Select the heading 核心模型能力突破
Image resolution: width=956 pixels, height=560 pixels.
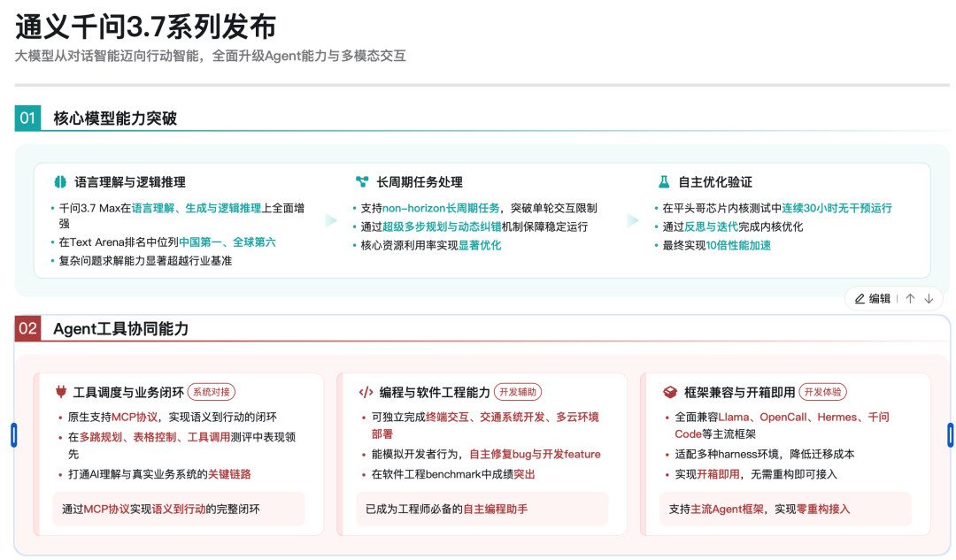click(115, 119)
